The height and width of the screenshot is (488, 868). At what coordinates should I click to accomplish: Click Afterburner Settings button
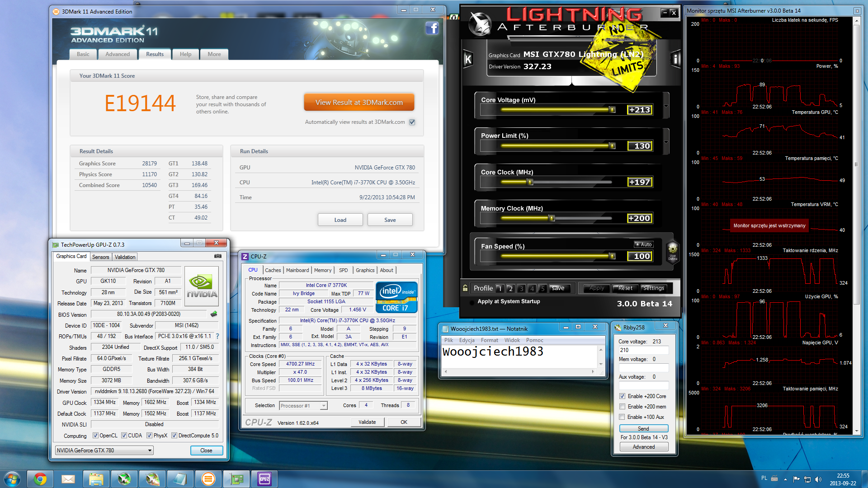[x=654, y=288]
